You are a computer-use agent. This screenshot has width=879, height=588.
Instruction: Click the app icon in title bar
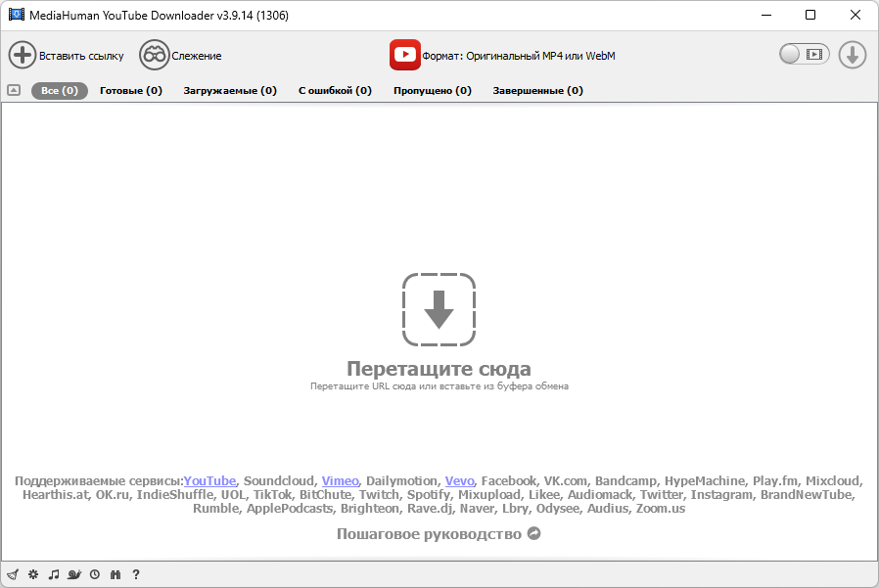[17, 15]
